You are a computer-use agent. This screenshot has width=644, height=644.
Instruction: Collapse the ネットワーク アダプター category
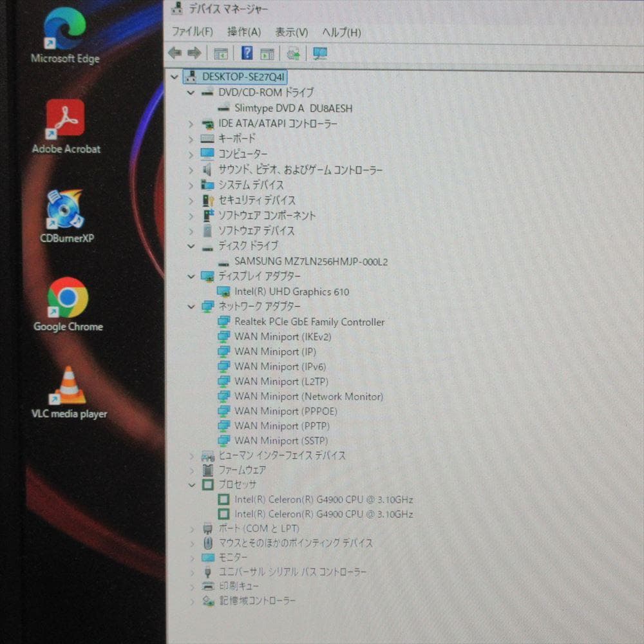[x=190, y=307]
